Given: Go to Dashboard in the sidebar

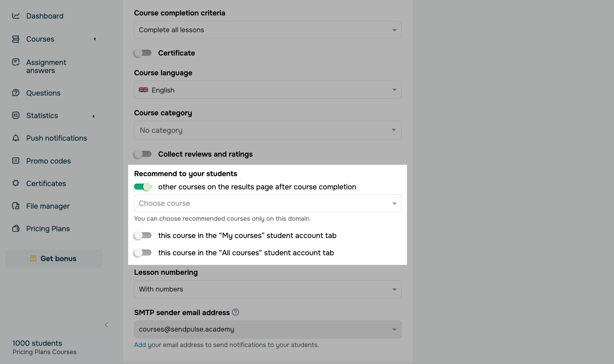Looking at the screenshot, I should coord(45,16).
